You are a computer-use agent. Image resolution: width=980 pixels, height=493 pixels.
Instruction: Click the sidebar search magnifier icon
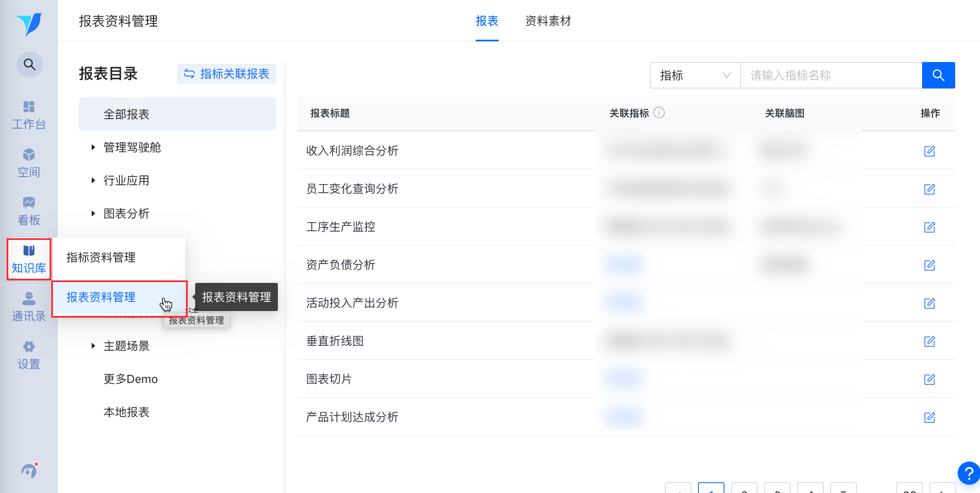pyautogui.click(x=29, y=65)
